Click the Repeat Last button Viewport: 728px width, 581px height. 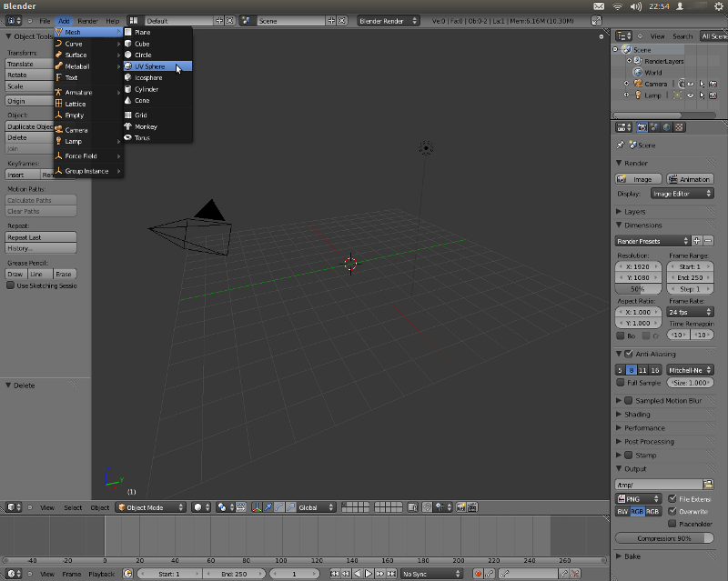click(40, 237)
